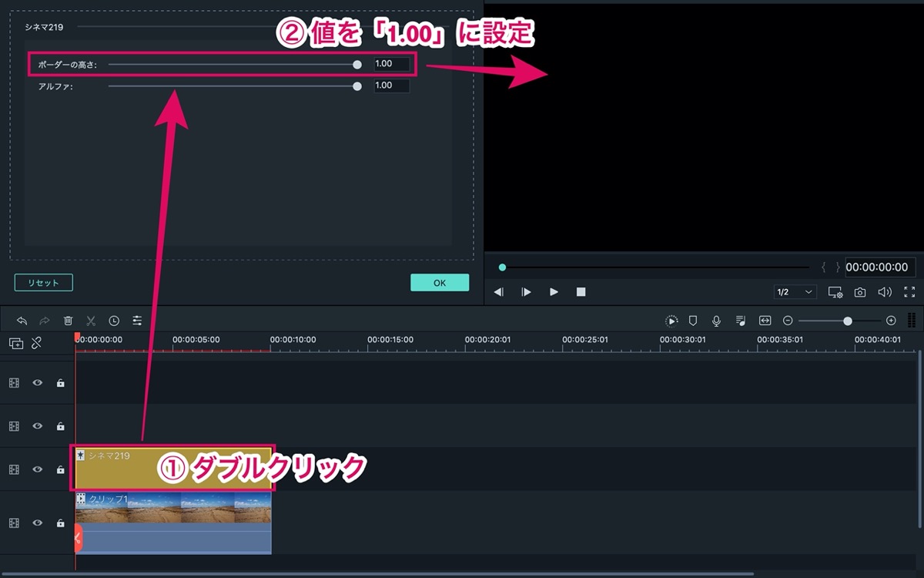Toggle the lock on the topmost track
Viewport: 924px width, 578px height.
tap(60, 382)
